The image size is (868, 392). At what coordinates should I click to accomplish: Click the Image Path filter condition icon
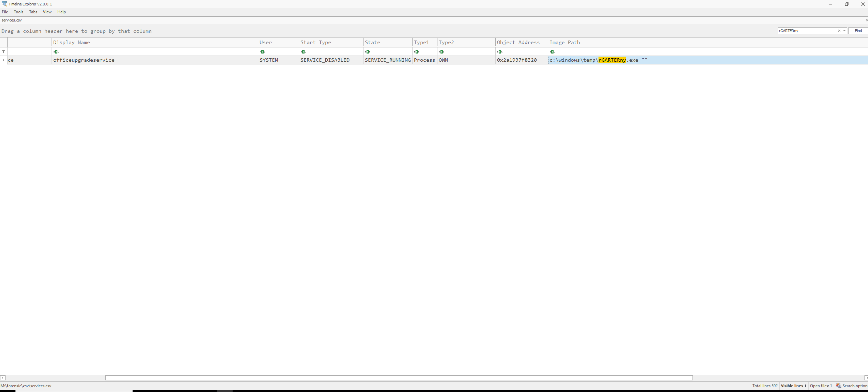point(552,52)
